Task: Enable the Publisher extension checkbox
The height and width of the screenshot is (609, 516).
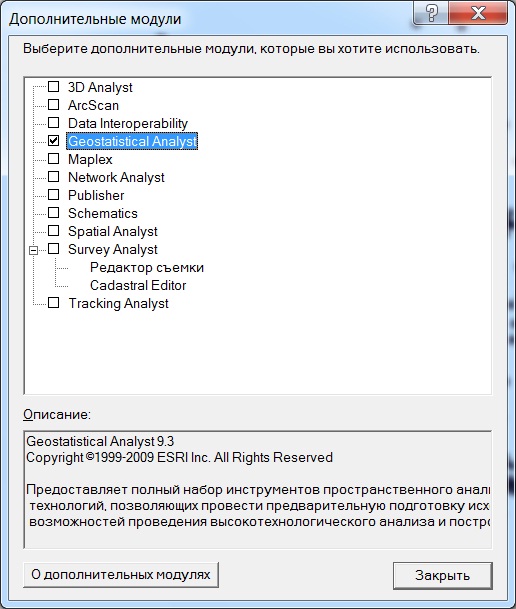Action: (x=54, y=195)
